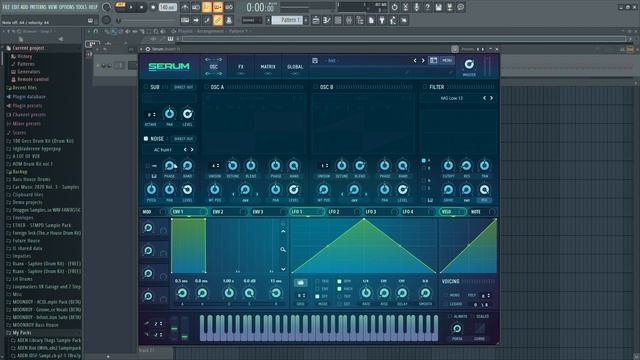This screenshot has width=640, height=360.
Task: Click the filter key-track keyboard icon
Action: [x=430, y=200]
